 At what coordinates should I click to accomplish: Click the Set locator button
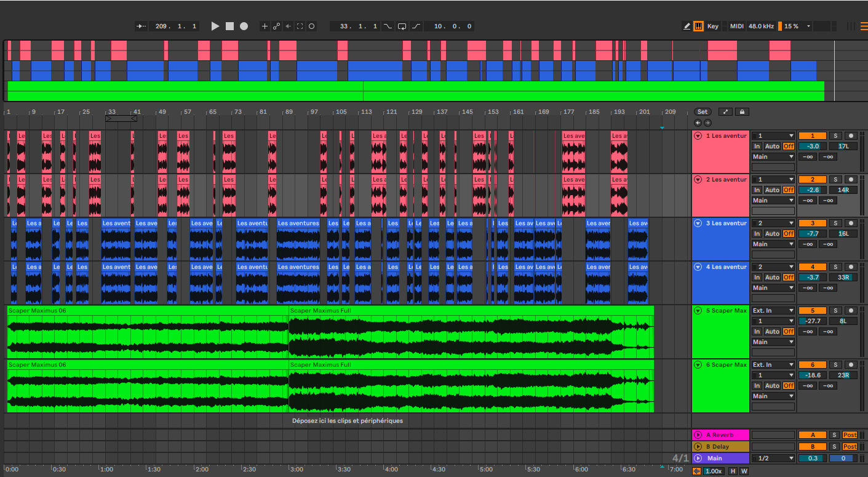point(703,112)
